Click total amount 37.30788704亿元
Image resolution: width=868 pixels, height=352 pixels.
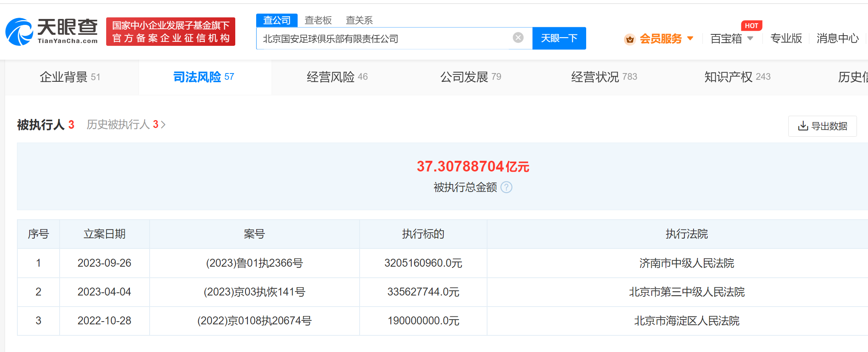point(473,166)
